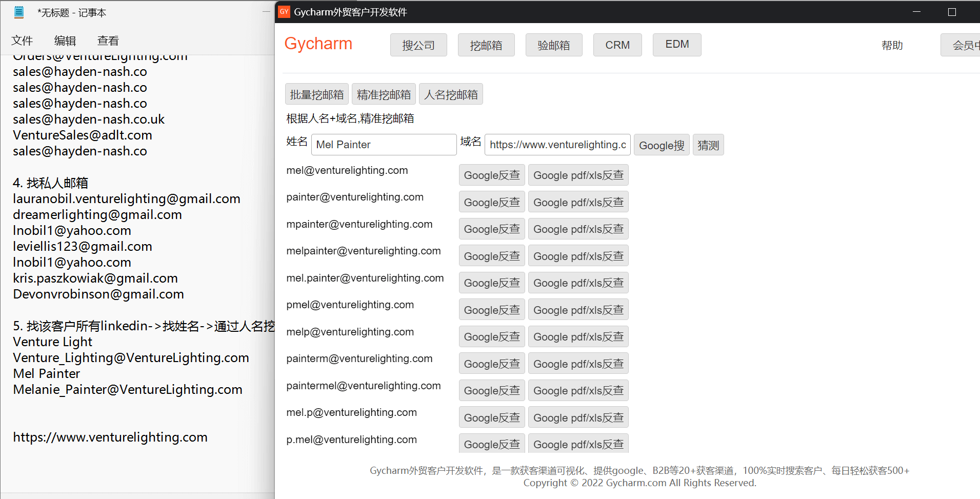Click the 域名 input with venturelighting URL
The image size is (980, 499).
[557, 145]
